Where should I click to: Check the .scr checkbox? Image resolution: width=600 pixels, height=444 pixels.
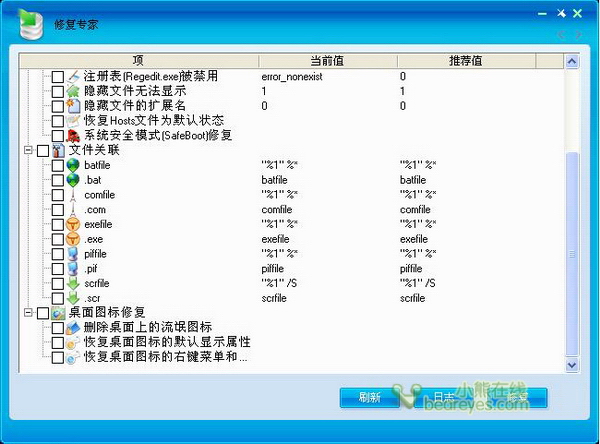pos(58,299)
